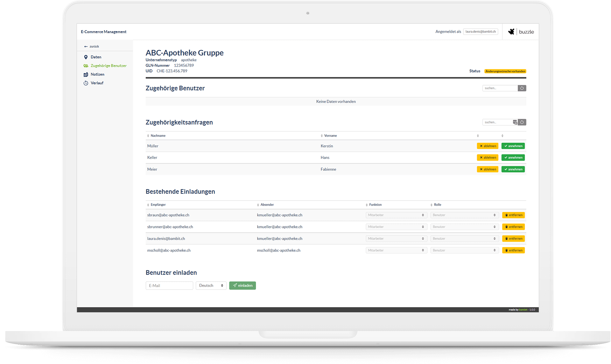Select the GLN-Nummer value 123456789

184,65
